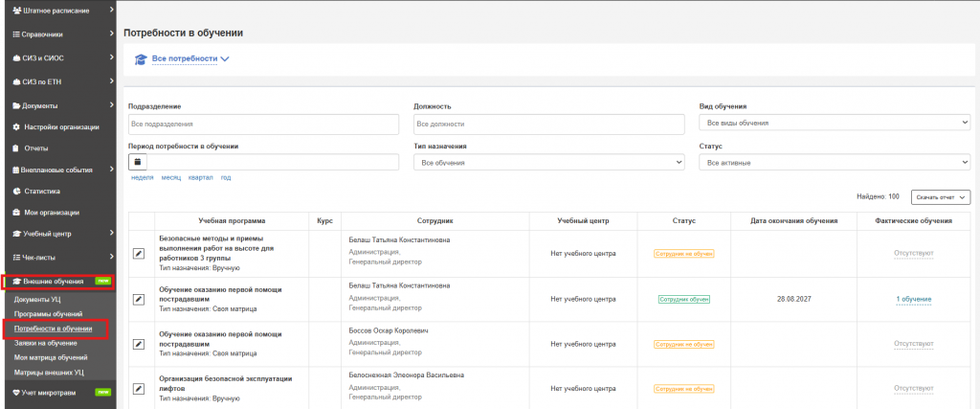Click the Настройки организации gear icon
Image resolution: width=980 pixels, height=409 pixels.
click(16, 127)
